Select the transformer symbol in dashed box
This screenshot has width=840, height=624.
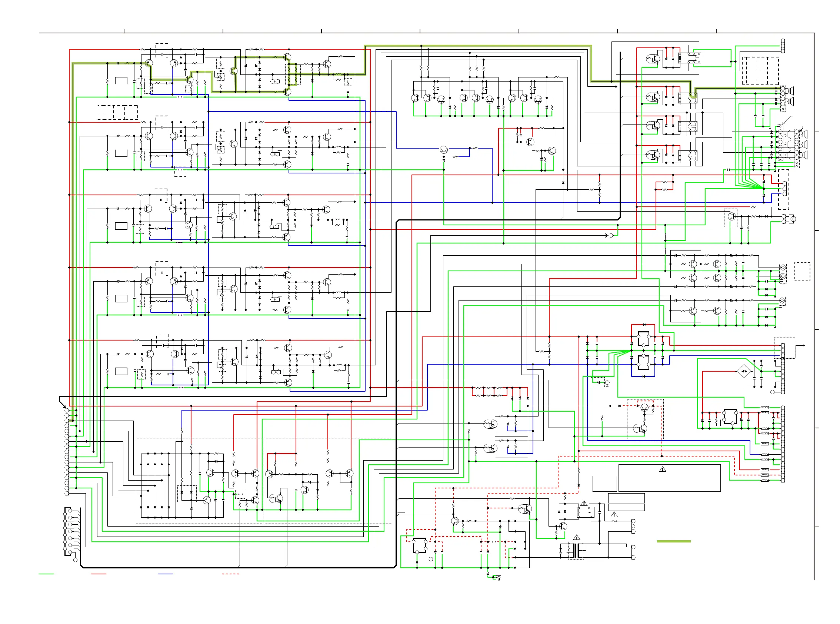coord(576,551)
